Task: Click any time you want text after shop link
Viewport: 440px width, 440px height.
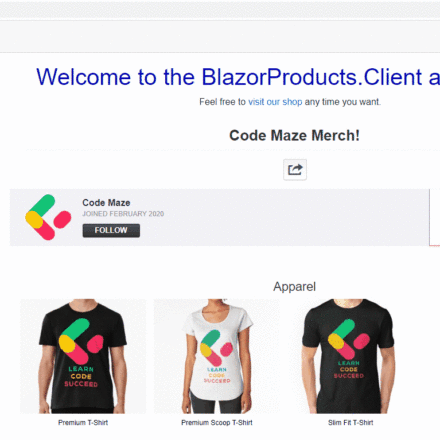Action: (x=342, y=102)
